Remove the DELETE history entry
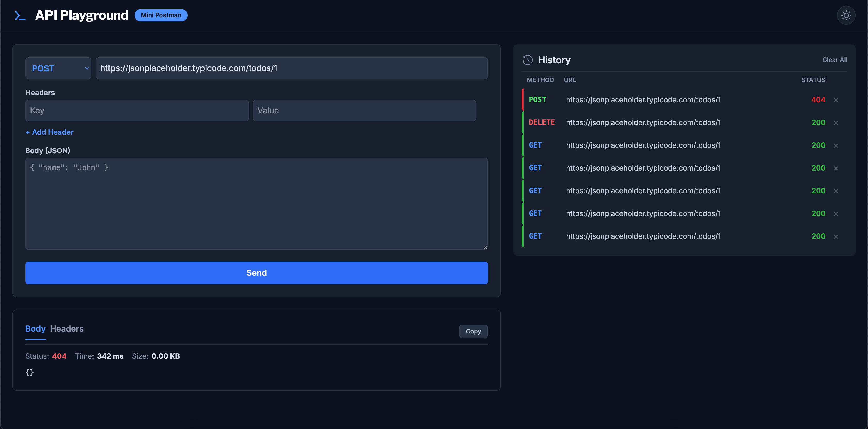Screen dimensions: 868x429 pyautogui.click(x=836, y=123)
